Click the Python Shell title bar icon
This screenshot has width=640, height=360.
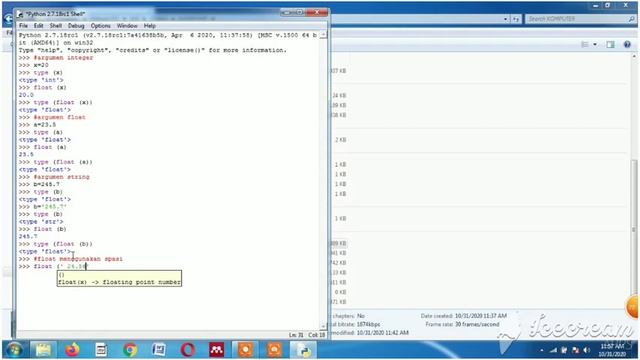coord(20,14)
